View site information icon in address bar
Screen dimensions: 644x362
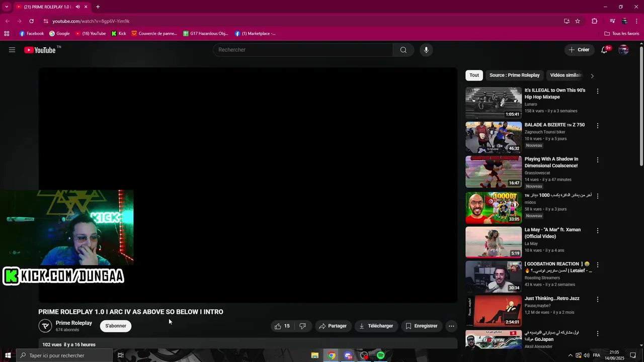tap(46, 21)
